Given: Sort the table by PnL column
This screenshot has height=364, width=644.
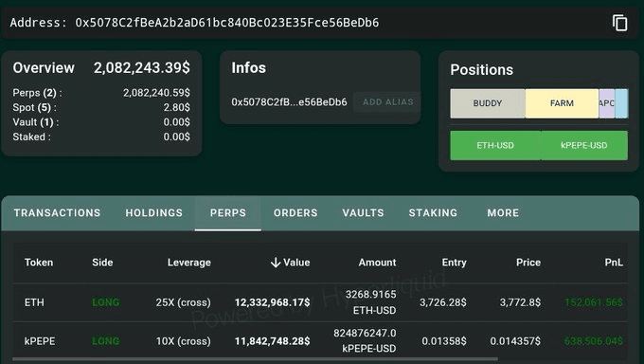Looking at the screenshot, I should click(x=614, y=263).
